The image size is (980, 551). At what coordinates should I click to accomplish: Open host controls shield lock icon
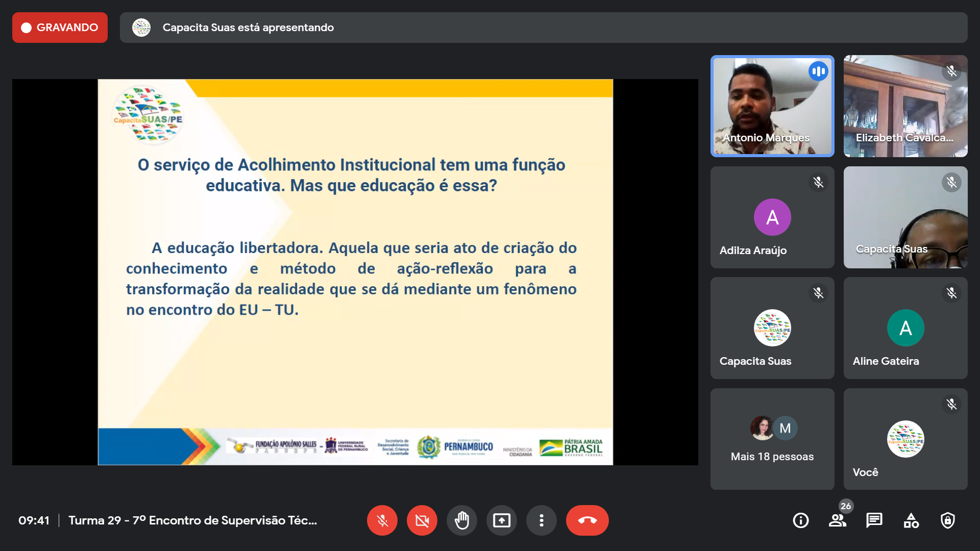coord(948,520)
